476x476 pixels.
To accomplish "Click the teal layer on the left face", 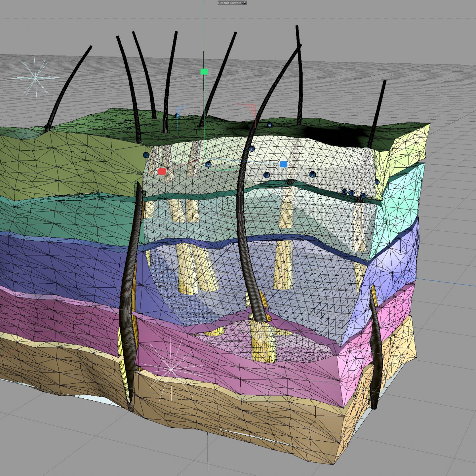I will 66,215.
